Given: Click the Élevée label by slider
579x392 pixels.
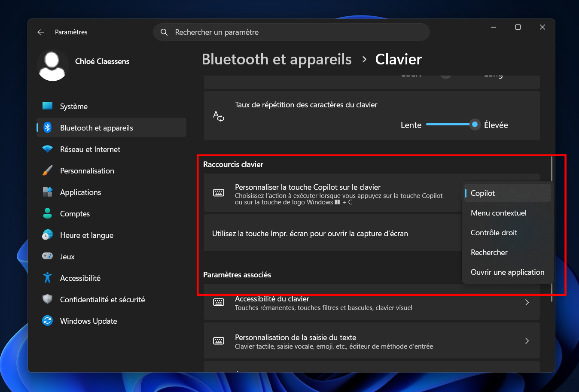Looking at the screenshot, I should point(496,125).
